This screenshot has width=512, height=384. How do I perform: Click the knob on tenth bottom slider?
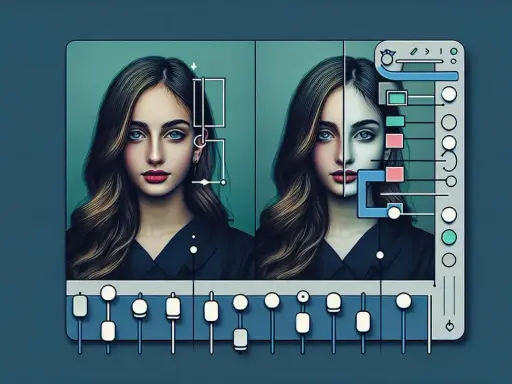[x=363, y=322]
